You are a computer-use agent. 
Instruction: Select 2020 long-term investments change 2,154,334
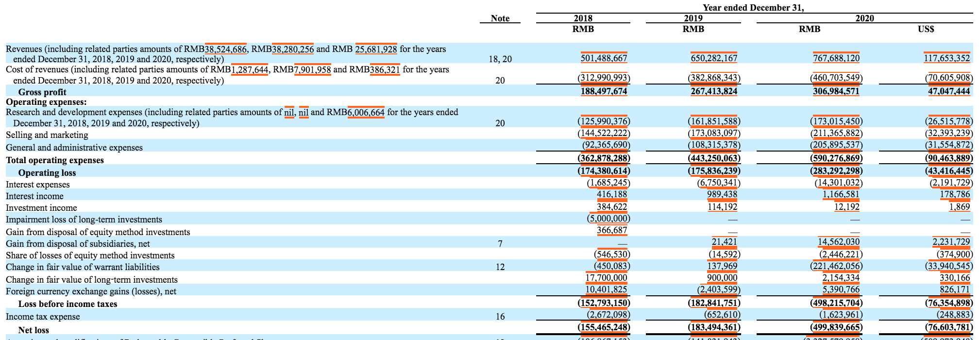pos(841,278)
